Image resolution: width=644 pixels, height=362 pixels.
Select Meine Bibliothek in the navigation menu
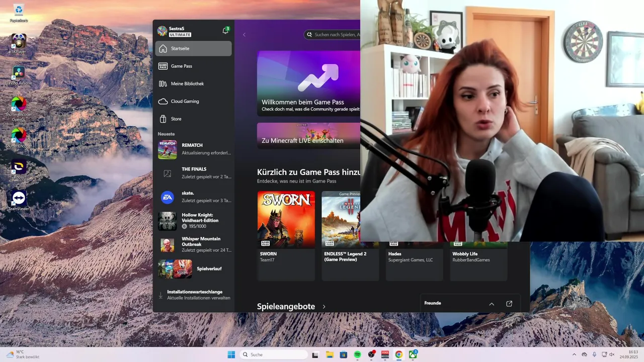193,83
